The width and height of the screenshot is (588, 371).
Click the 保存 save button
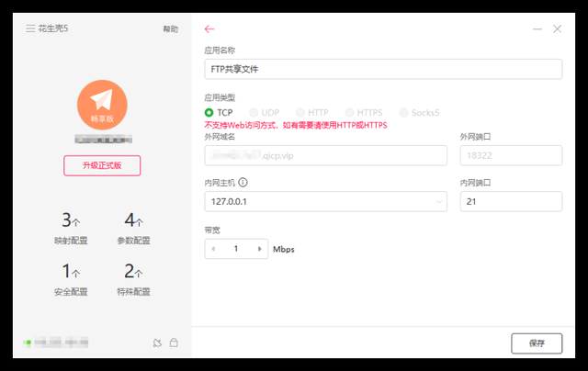[536, 343]
